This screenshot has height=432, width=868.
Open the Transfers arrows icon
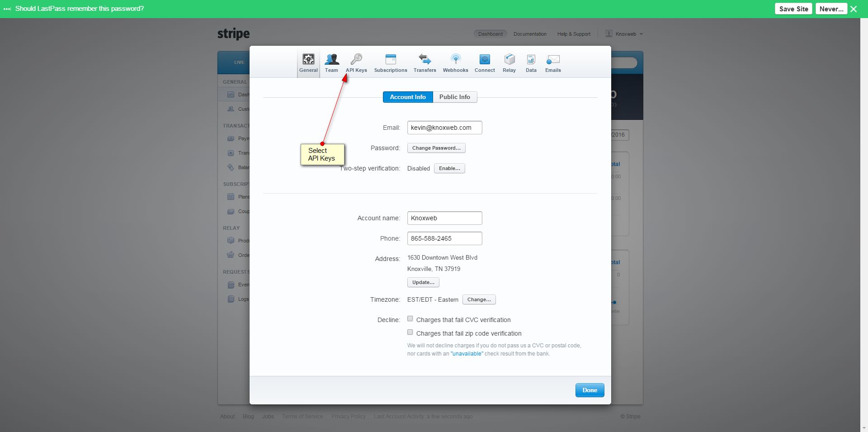425,59
